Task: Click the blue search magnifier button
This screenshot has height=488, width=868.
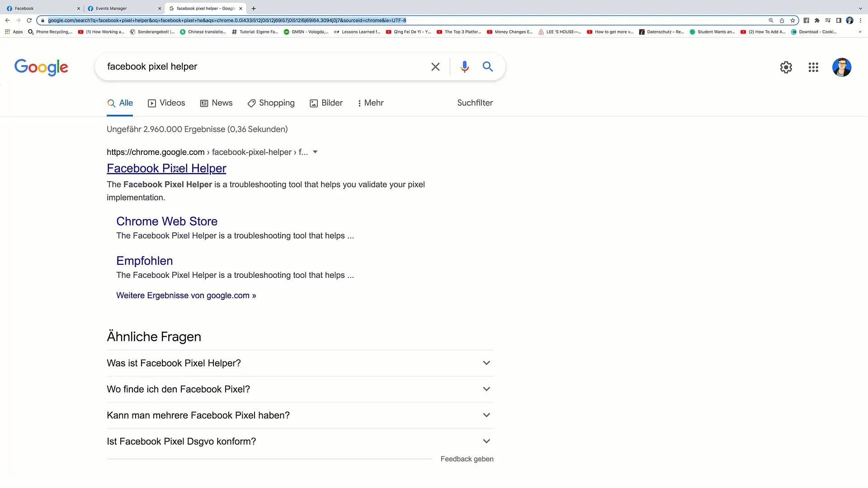Action: point(488,67)
